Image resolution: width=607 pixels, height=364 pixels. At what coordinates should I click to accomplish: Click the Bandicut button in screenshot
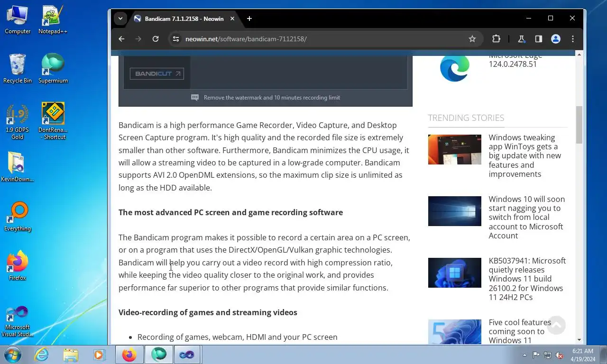point(157,73)
